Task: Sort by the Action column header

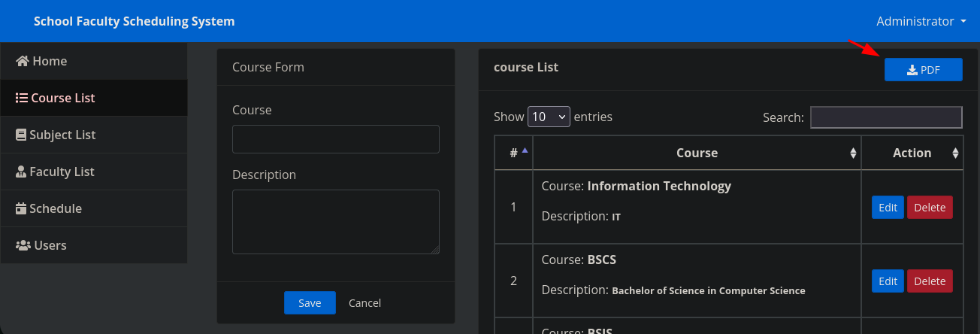Action: (x=912, y=153)
